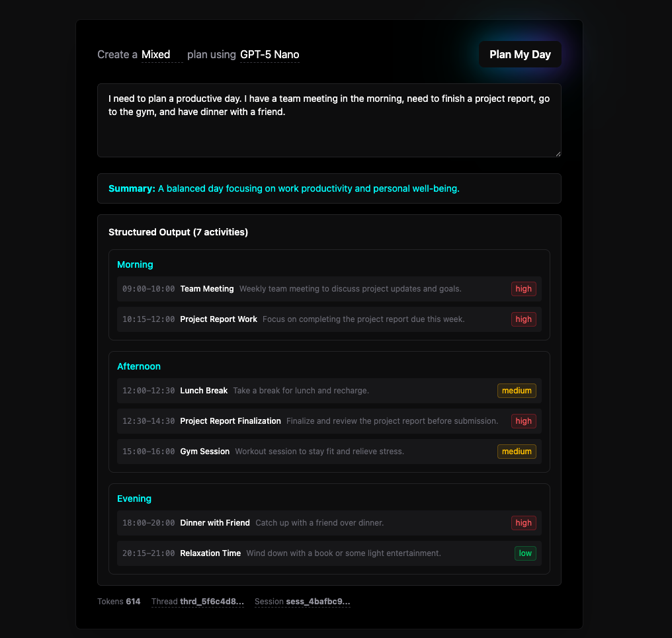This screenshot has height=638, width=672.
Task: Select the Evening section header
Action: coord(134,498)
